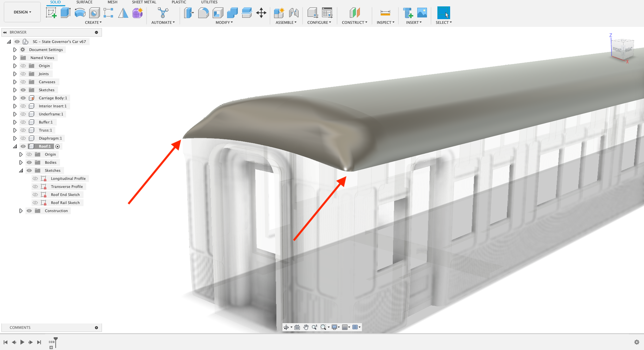Insert a Canvas image
The height and width of the screenshot is (350, 644).
pos(422,13)
